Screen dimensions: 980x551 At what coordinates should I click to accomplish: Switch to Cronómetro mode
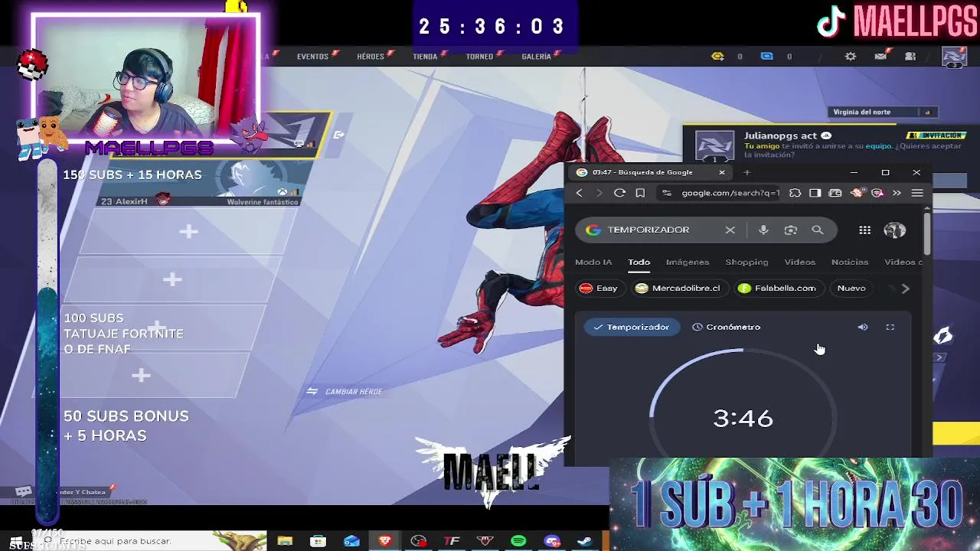(726, 327)
